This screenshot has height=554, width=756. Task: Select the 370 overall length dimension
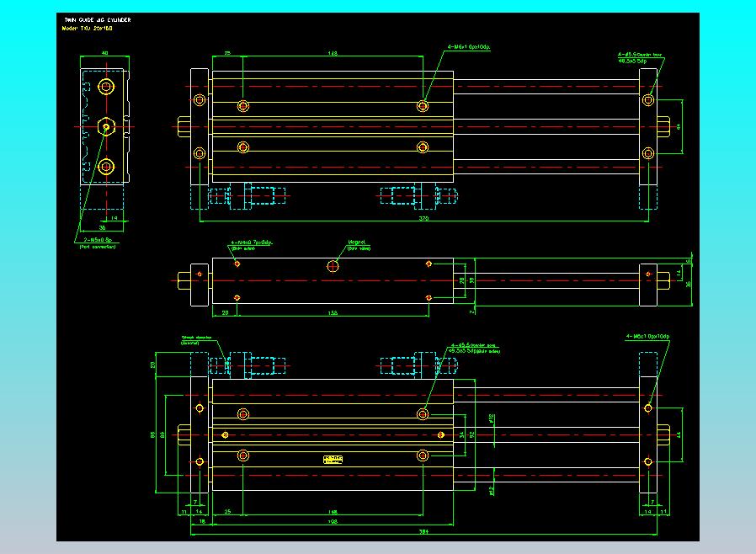423,219
